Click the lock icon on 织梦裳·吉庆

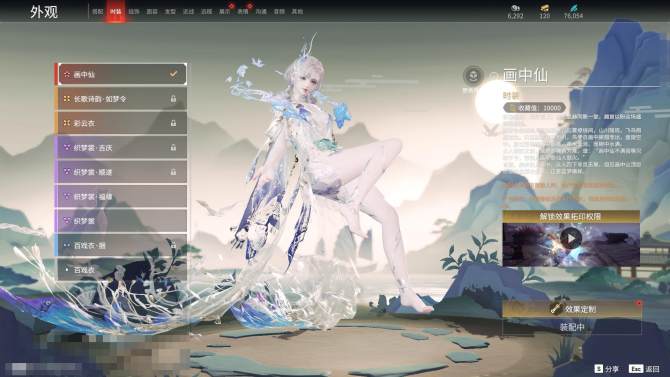173,147
